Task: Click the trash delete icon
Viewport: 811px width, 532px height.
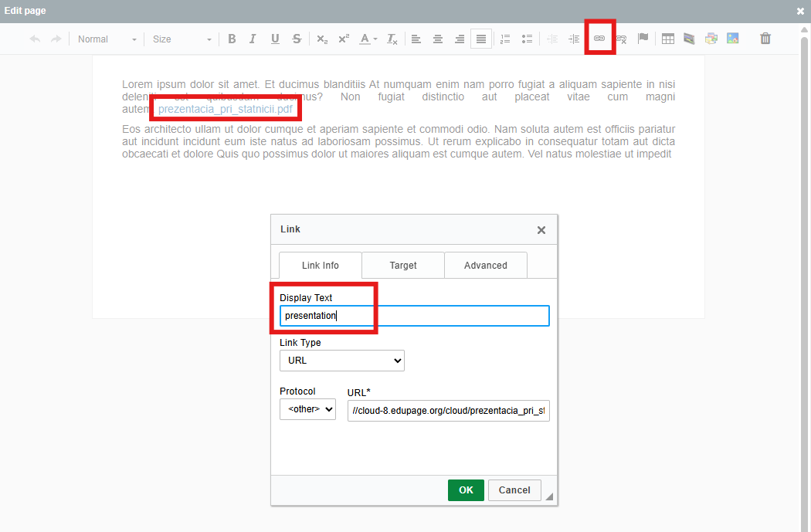Action: pos(765,39)
